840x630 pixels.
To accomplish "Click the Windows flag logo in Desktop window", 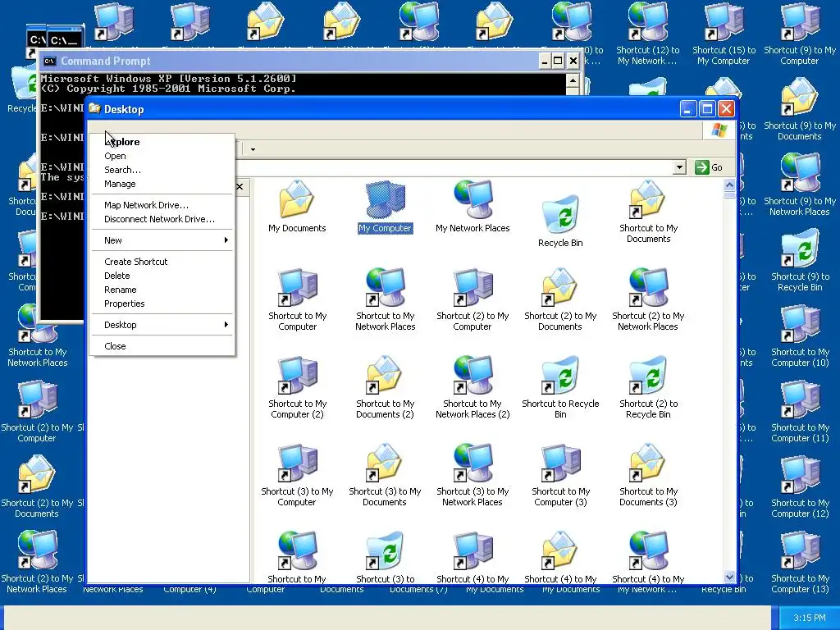I will click(719, 130).
